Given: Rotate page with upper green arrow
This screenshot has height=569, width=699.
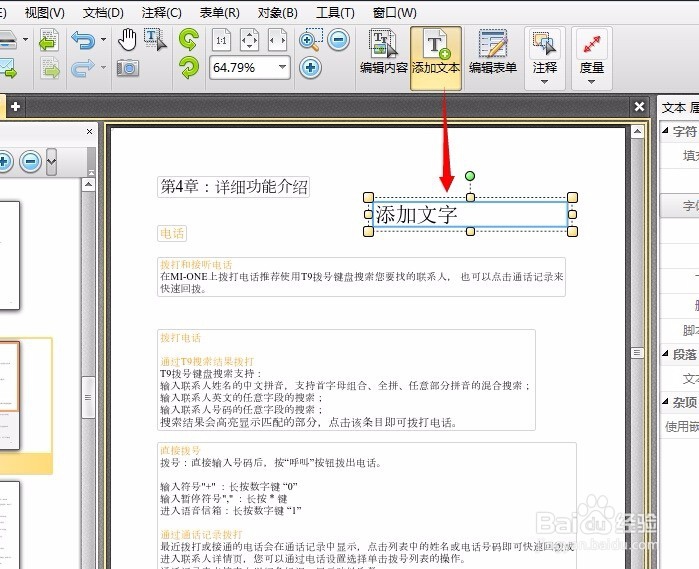Looking at the screenshot, I should coord(189,40).
